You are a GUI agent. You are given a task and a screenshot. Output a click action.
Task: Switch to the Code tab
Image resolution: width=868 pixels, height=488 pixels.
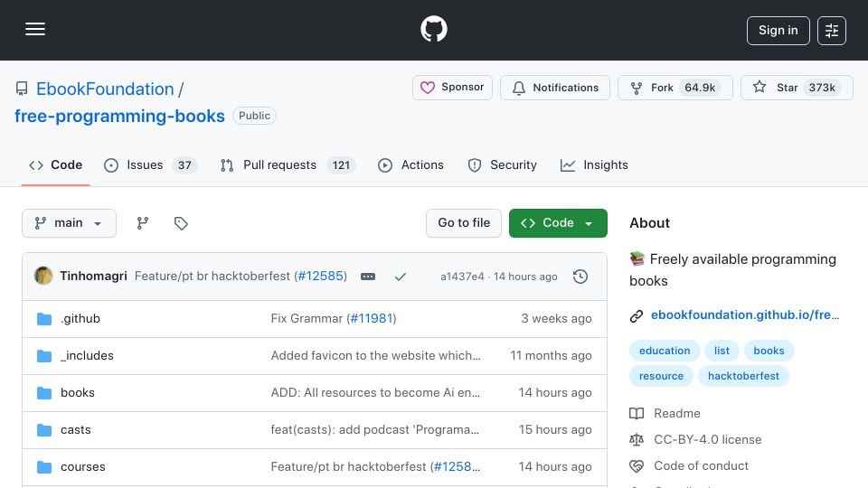click(55, 164)
